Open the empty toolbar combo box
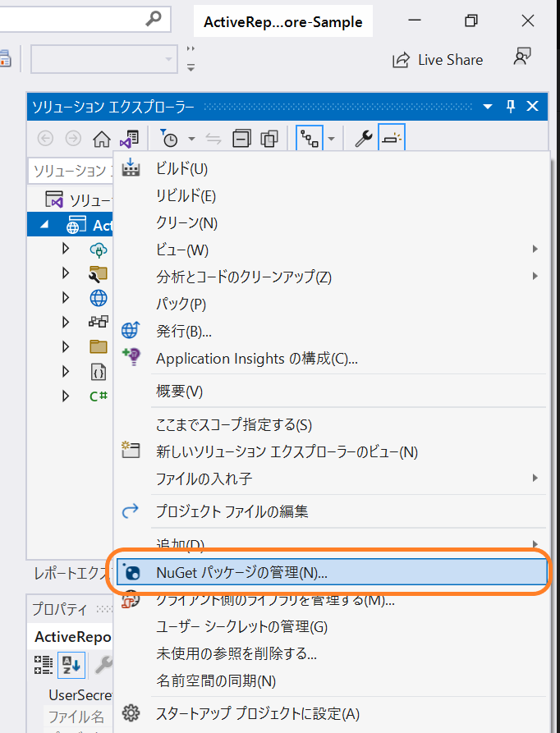This screenshot has width=560, height=733. 103,59
